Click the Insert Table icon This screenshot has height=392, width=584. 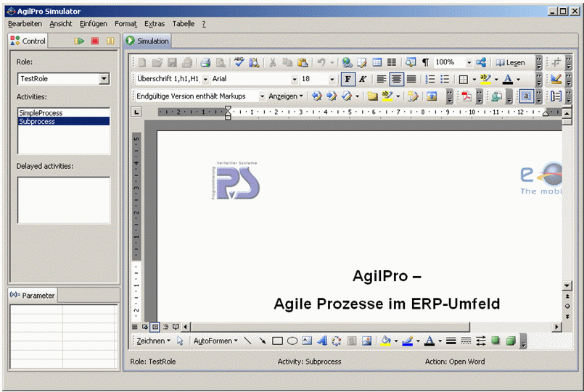pos(377,62)
